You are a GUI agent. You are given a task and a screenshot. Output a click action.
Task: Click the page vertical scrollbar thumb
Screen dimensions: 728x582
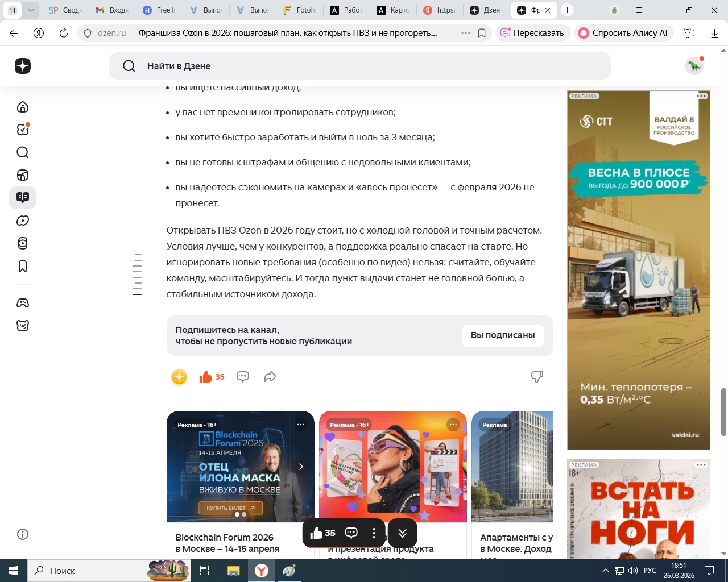click(723, 412)
